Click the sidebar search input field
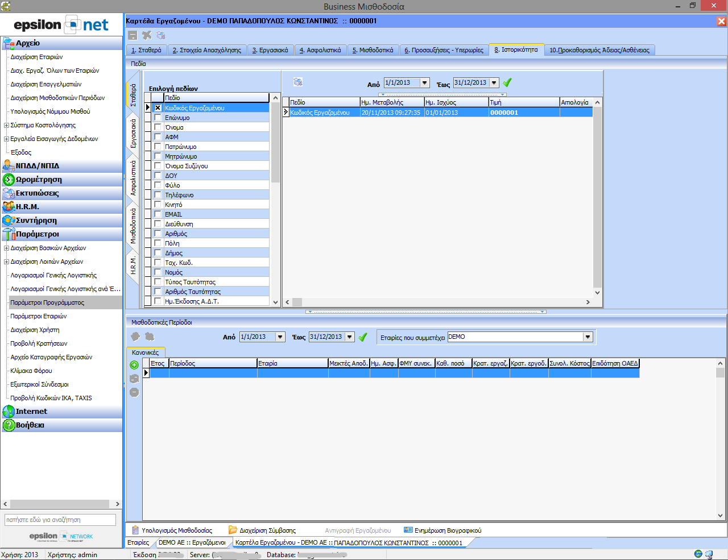The height and width of the screenshot is (560, 728). (60, 520)
